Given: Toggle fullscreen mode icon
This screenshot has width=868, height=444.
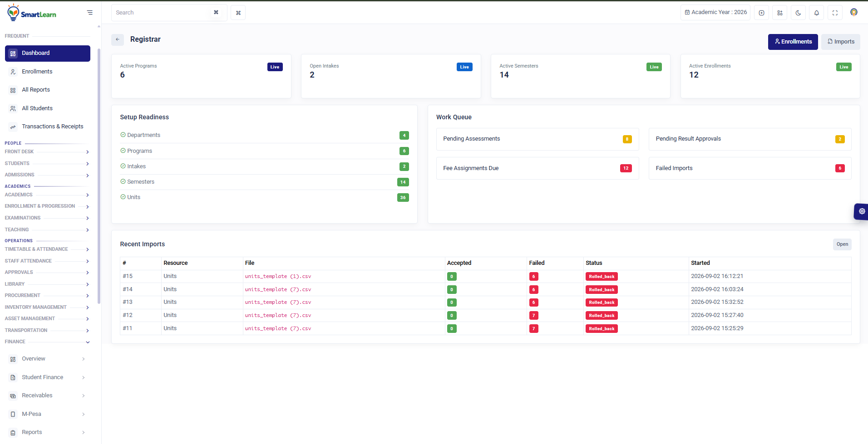Looking at the screenshot, I should (835, 13).
